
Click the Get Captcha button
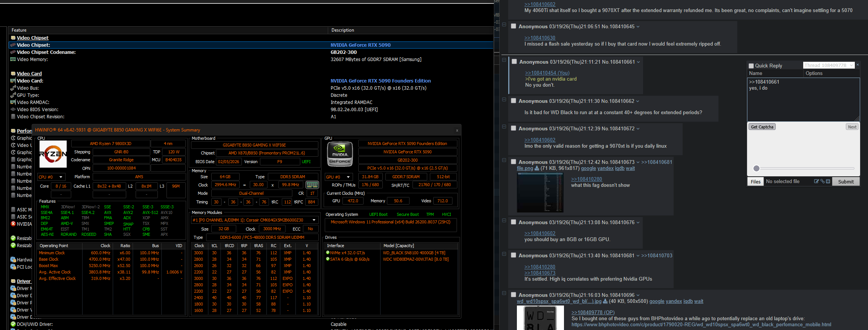tap(762, 127)
